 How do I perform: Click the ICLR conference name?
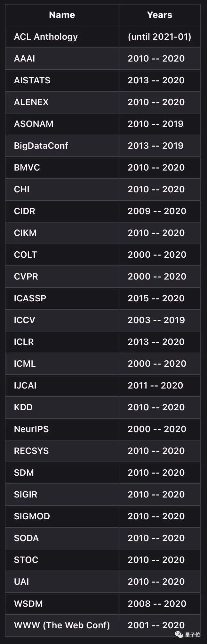point(24,342)
